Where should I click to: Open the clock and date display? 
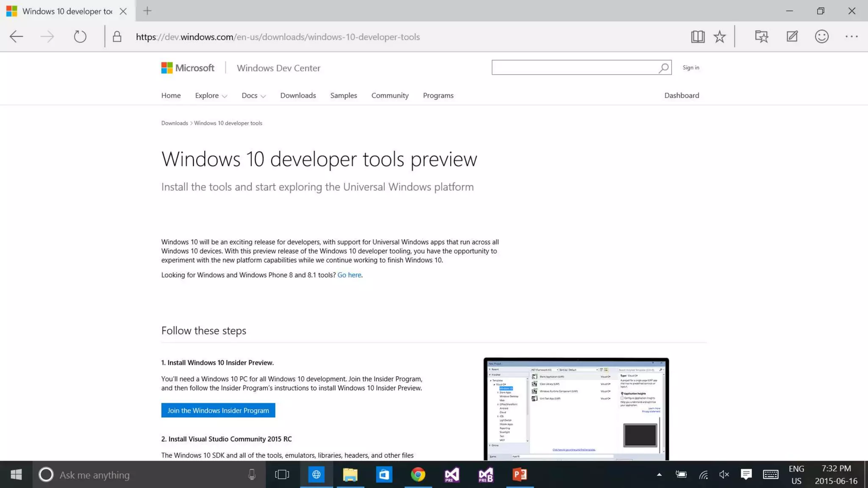tap(836, 474)
